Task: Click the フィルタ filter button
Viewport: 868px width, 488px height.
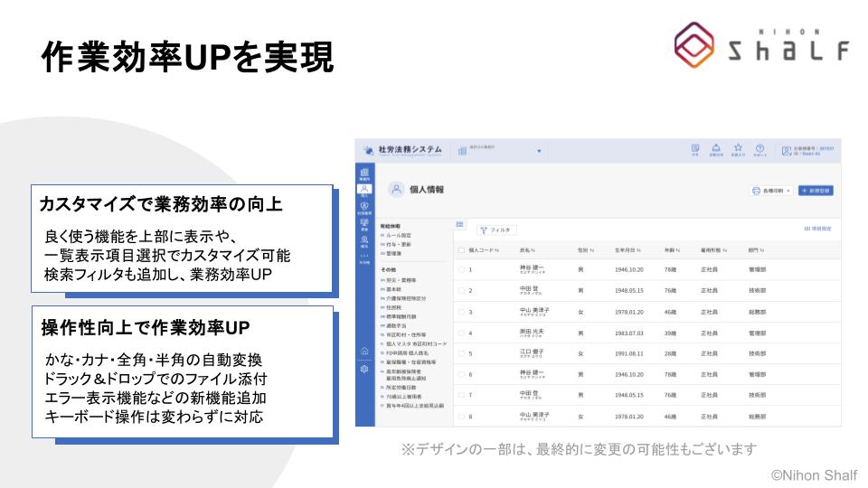Action: pyautogui.click(x=496, y=230)
